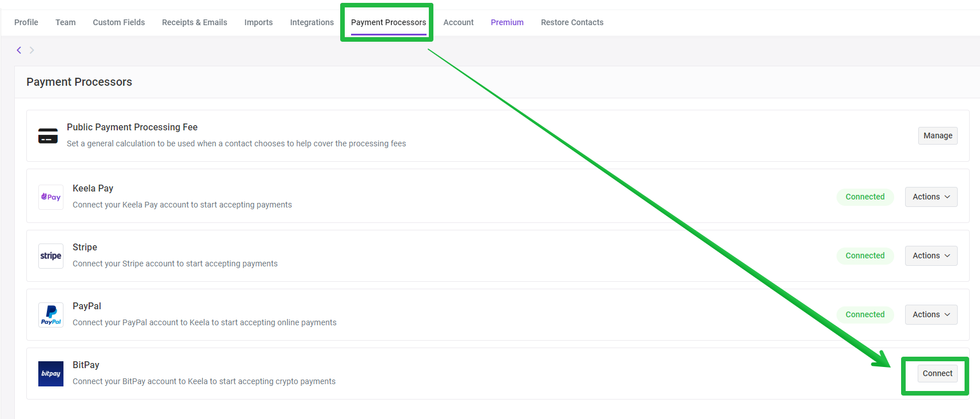Click the Keela Pay logo icon
Image resolution: width=980 pixels, height=419 pixels.
pyautogui.click(x=51, y=197)
